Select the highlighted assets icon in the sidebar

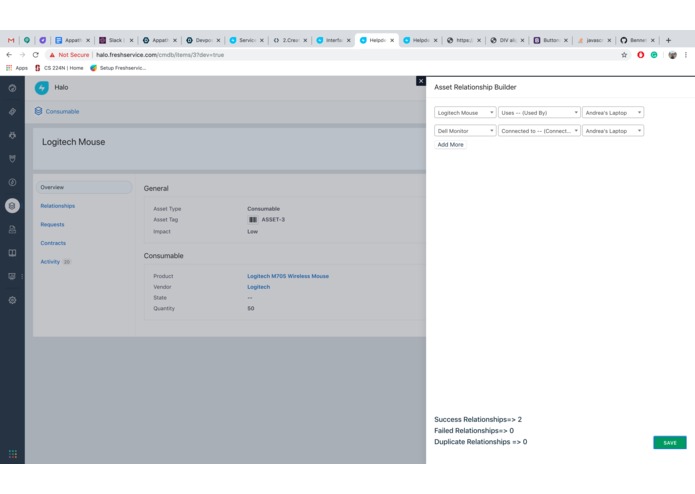pos(12,206)
